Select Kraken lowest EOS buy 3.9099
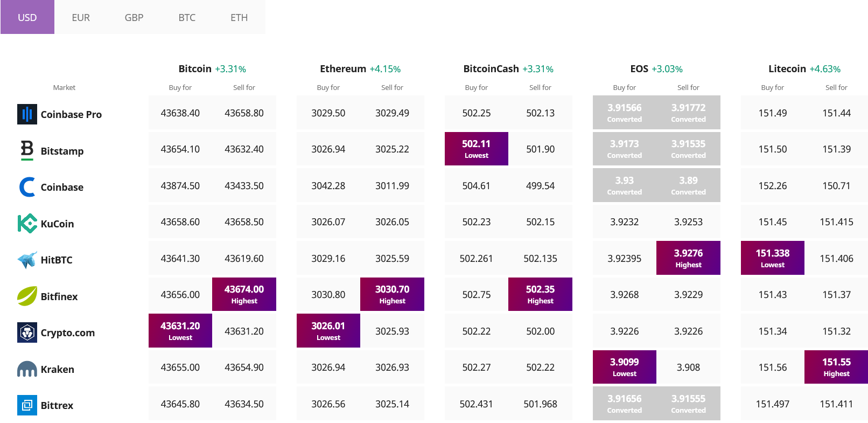Screen dimensions: 868x423 point(625,367)
